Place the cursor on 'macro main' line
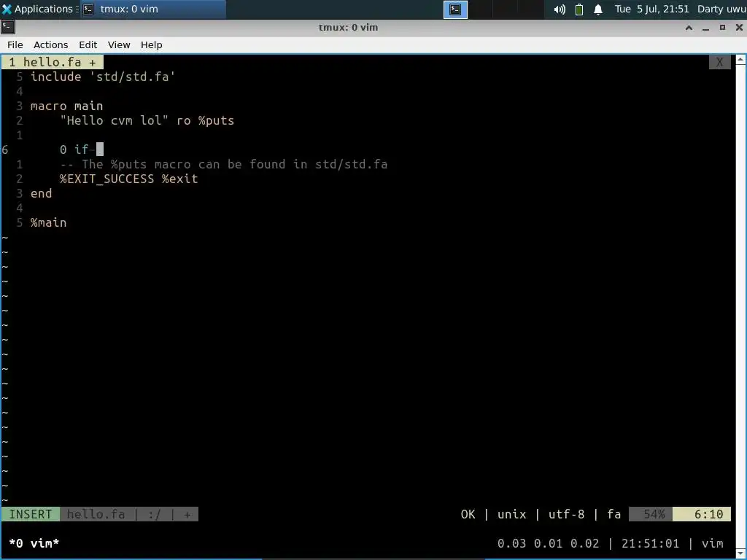This screenshot has width=747, height=560. pyautogui.click(x=66, y=106)
